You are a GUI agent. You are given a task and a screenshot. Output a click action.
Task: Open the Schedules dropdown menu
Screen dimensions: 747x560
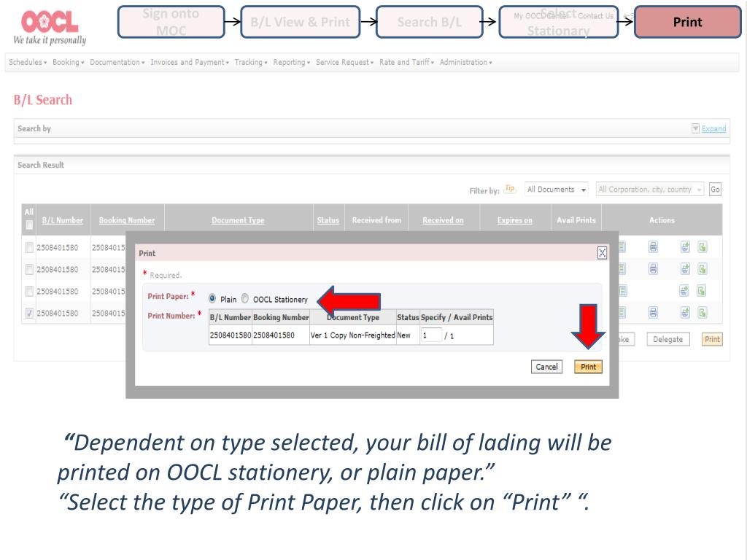click(28, 62)
